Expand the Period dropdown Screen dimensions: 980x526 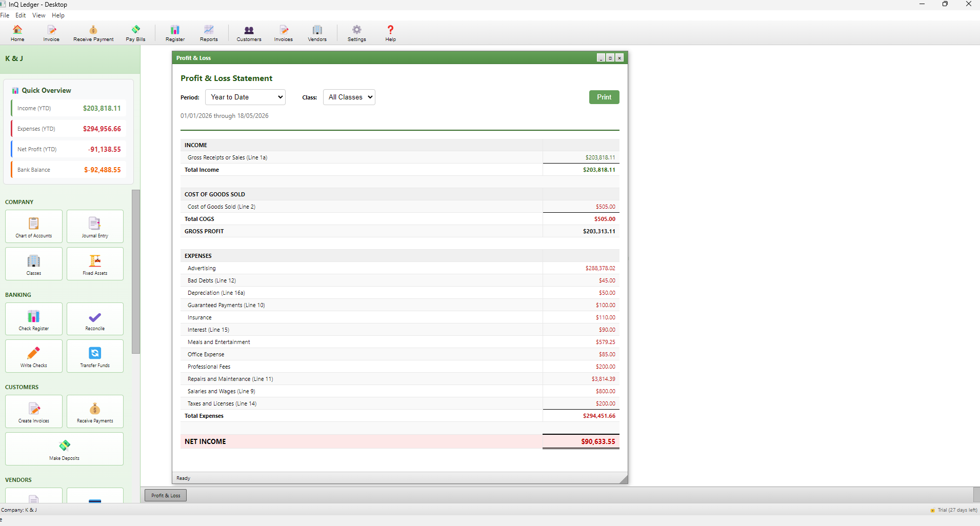point(245,97)
